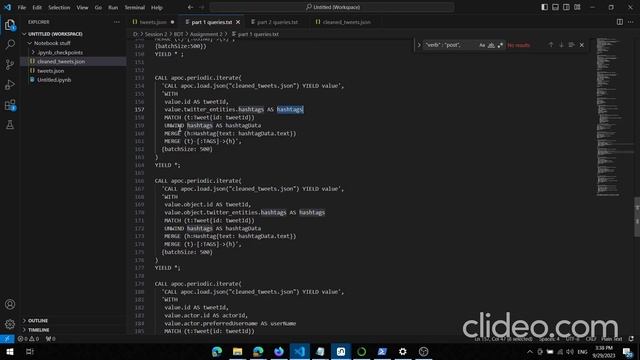Toggle Find in Selection option

pos(571,45)
